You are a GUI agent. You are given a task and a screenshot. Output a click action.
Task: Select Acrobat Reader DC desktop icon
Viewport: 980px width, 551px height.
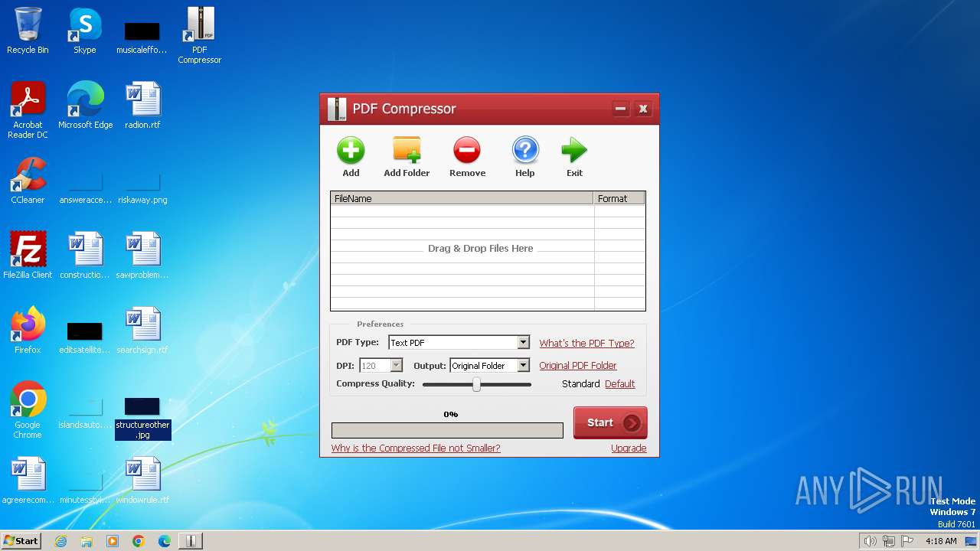click(x=28, y=110)
